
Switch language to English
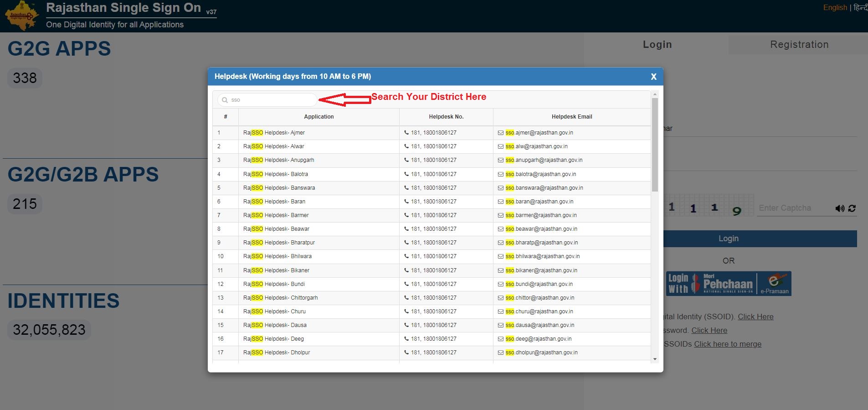pyautogui.click(x=835, y=7)
